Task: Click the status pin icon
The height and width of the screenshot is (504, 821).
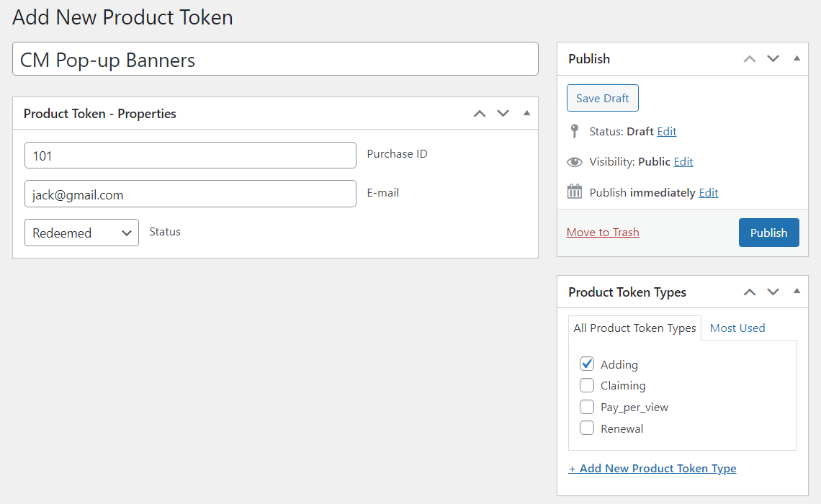Action: click(x=575, y=131)
